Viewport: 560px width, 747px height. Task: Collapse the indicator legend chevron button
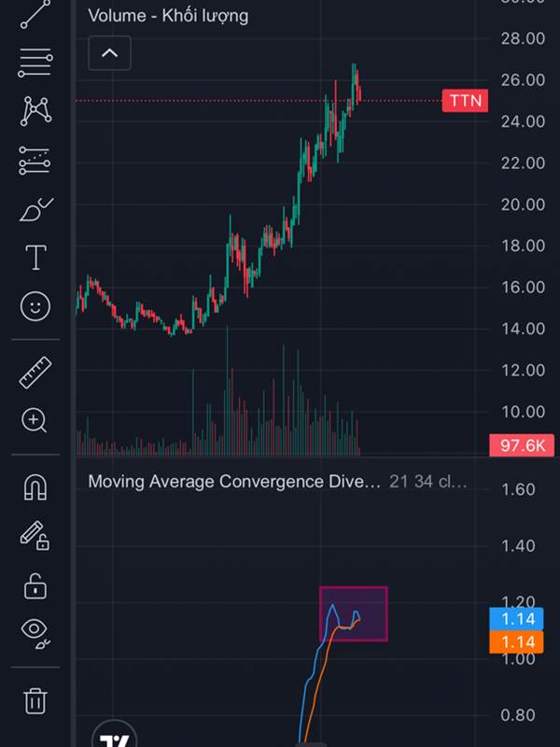pos(109,53)
